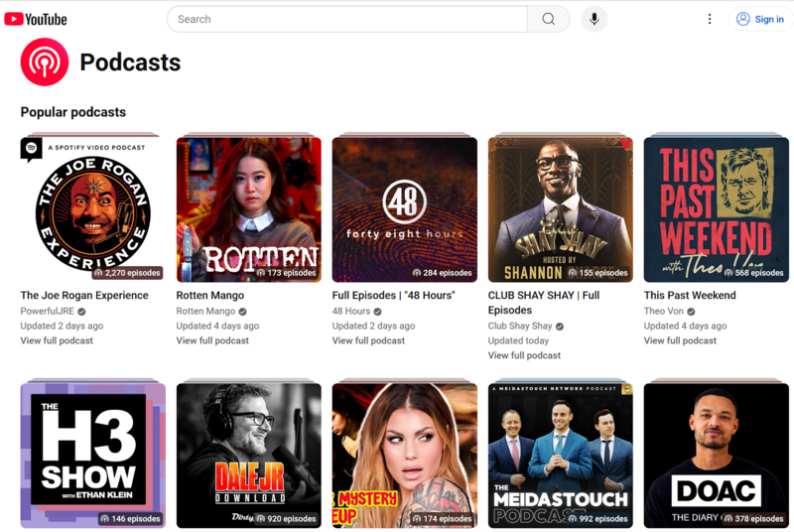
Task: Open This Past Weekend thumbnail
Action: 716,209
